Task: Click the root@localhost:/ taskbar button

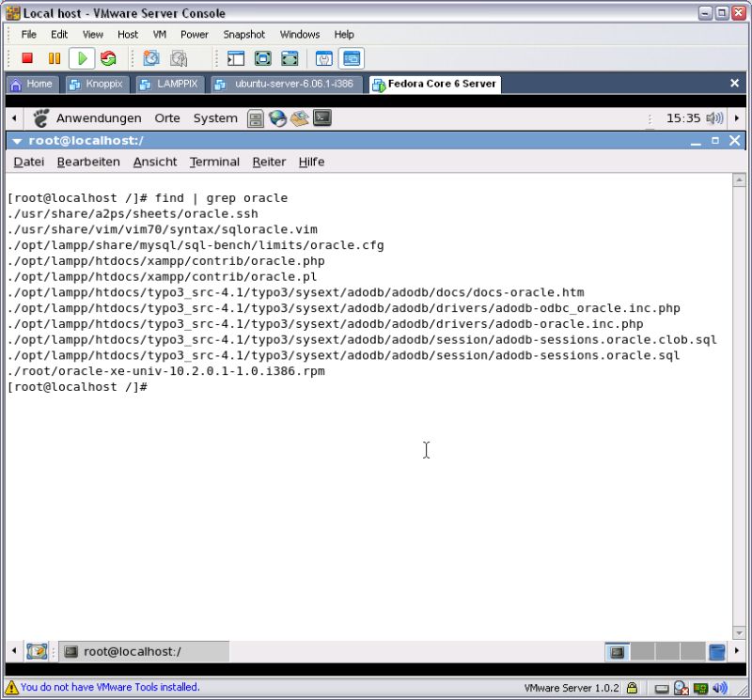Action: point(144,651)
